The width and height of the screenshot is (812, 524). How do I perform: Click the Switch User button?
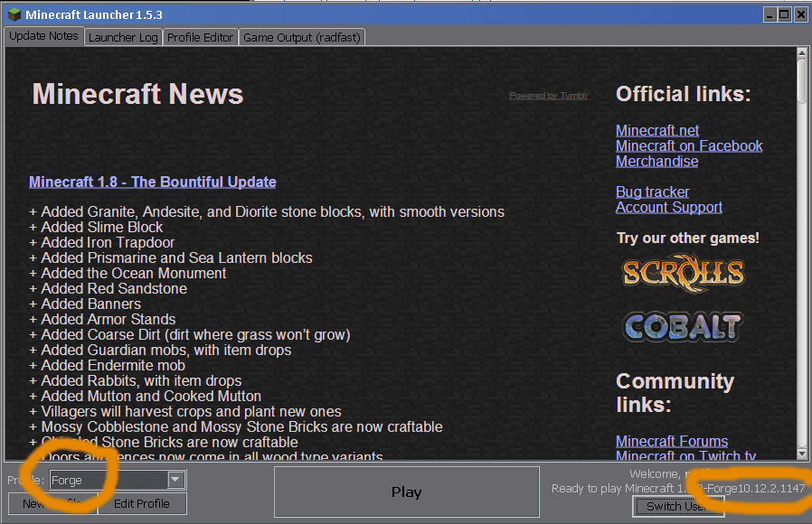678,506
